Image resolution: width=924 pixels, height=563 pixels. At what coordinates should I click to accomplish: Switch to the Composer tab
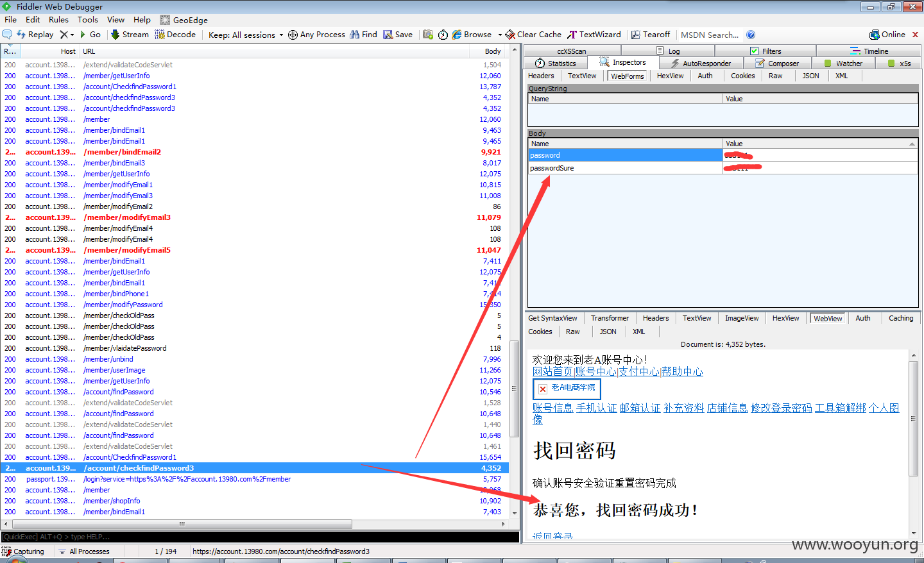(778, 63)
